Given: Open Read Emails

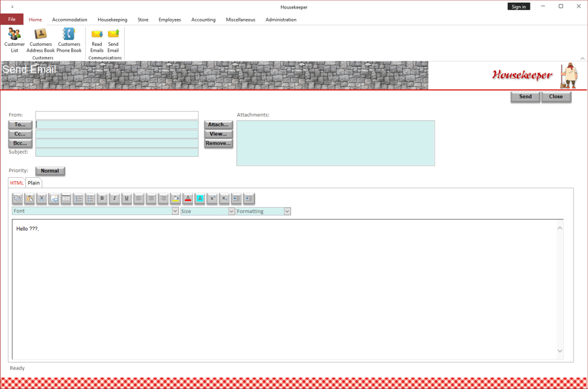Looking at the screenshot, I should (97, 40).
